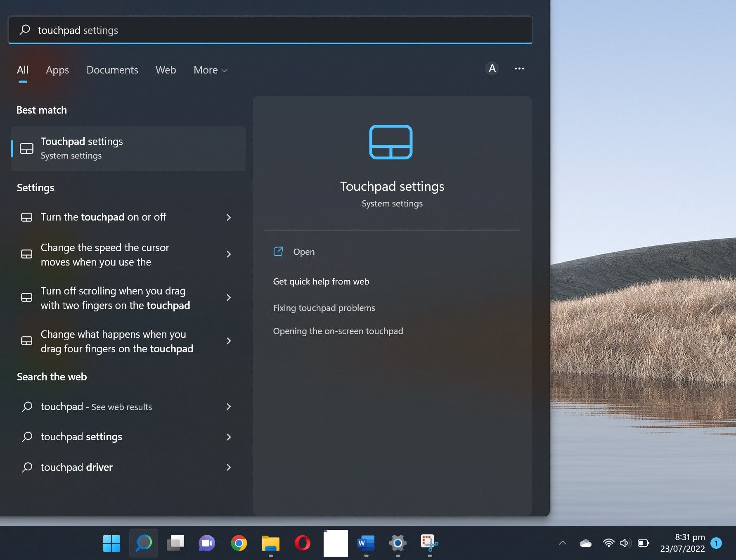Click the magnifier icon in search box
Image resolution: width=736 pixels, height=560 pixels.
pos(25,30)
